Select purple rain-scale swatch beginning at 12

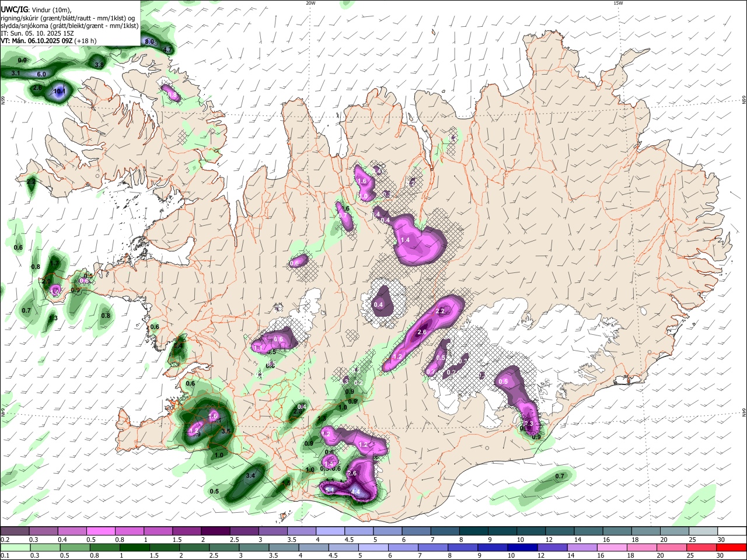[552, 548]
